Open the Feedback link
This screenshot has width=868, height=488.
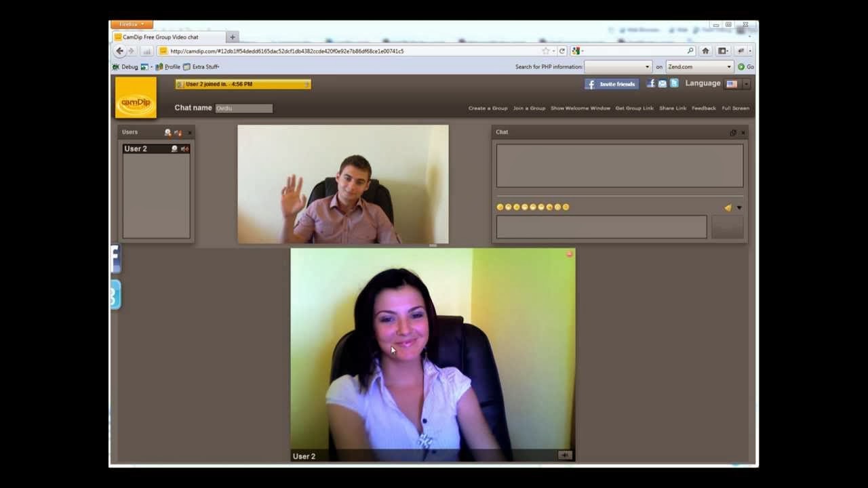pyautogui.click(x=704, y=108)
